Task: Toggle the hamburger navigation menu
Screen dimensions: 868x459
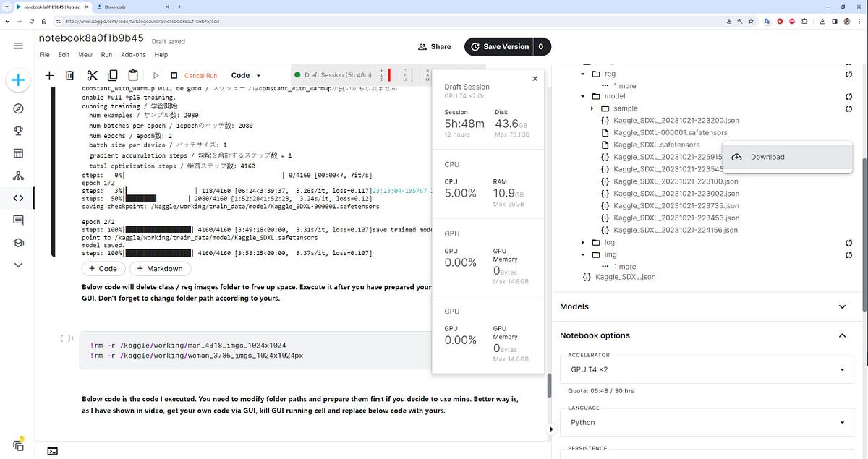Action: pyautogui.click(x=18, y=46)
